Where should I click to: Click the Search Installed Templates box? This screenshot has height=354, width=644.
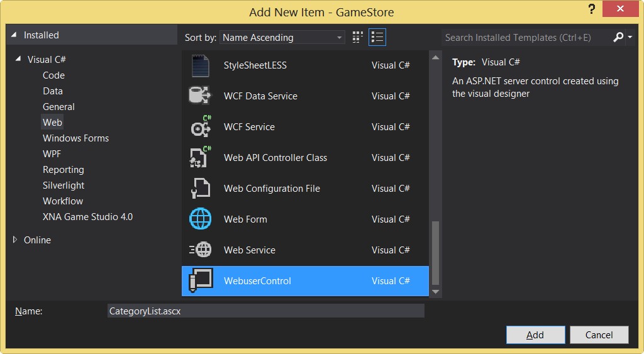click(x=526, y=37)
